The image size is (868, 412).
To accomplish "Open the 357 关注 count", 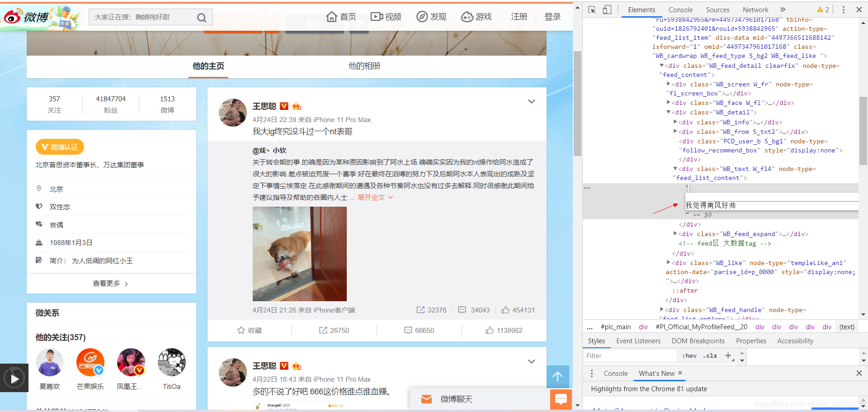I will pyautogui.click(x=54, y=104).
